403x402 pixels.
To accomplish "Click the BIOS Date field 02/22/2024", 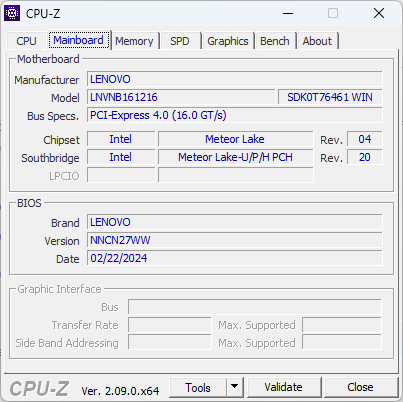I will (x=235, y=258).
